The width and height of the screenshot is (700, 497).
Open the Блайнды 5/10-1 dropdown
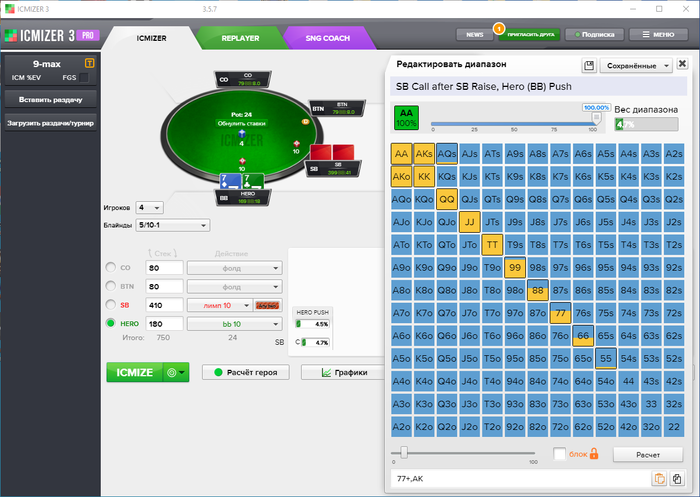(172, 225)
